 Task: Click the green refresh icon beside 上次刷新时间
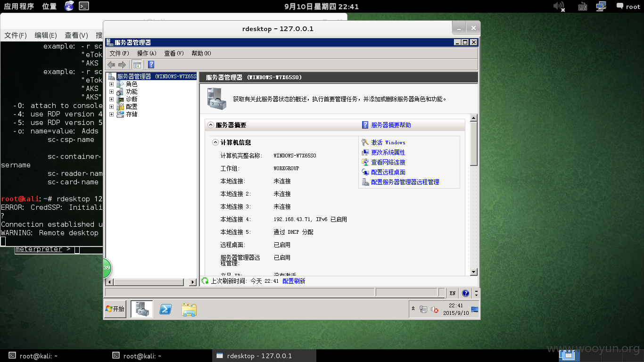[x=205, y=281]
